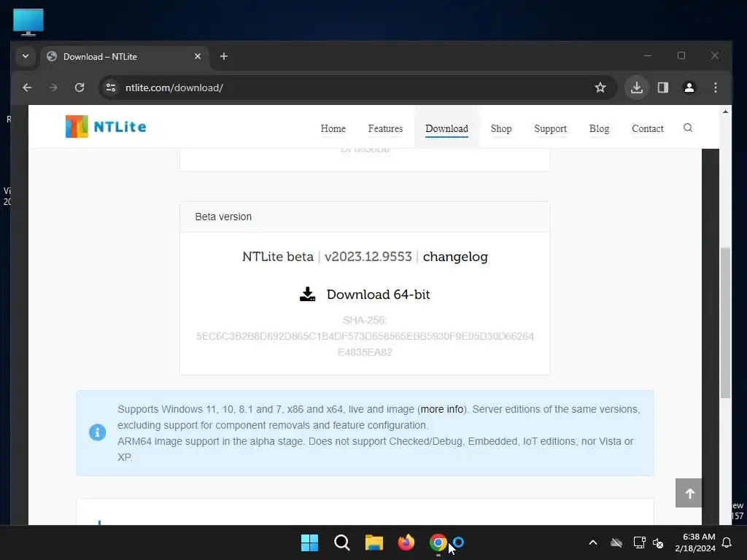Bookmark this page with the star icon
This screenshot has width=747, height=560.
pyautogui.click(x=600, y=87)
